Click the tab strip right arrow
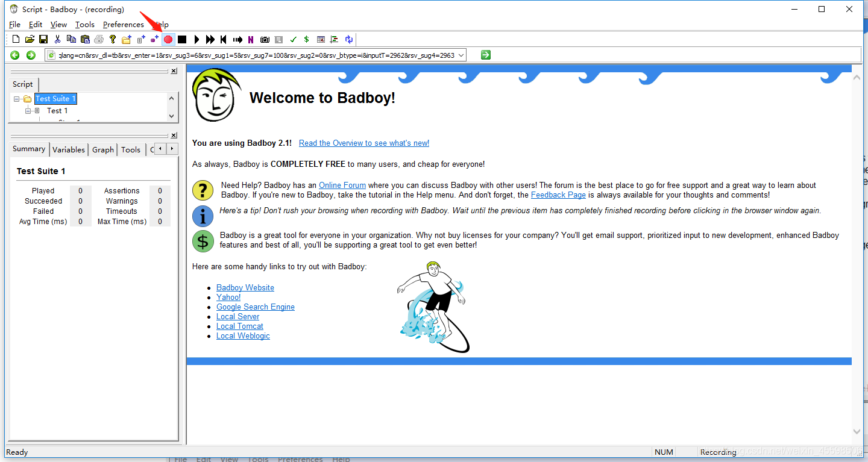The width and height of the screenshot is (868, 462). (x=172, y=149)
